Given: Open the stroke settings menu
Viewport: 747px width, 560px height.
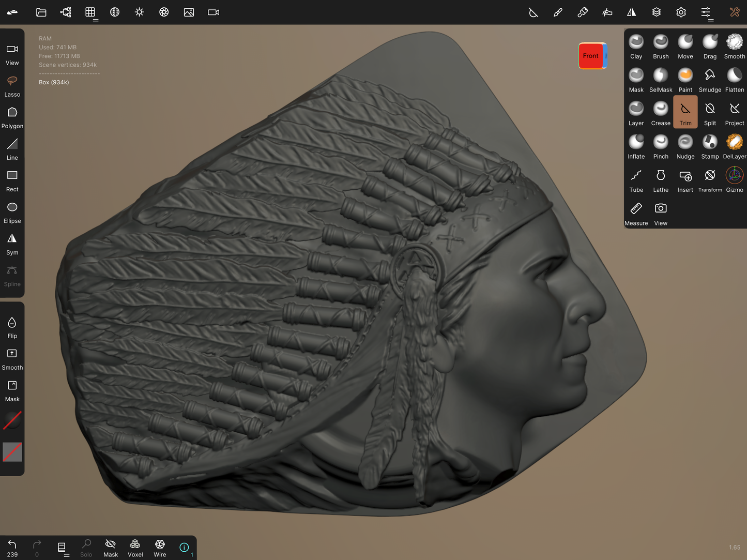Looking at the screenshot, I should coord(533,12).
